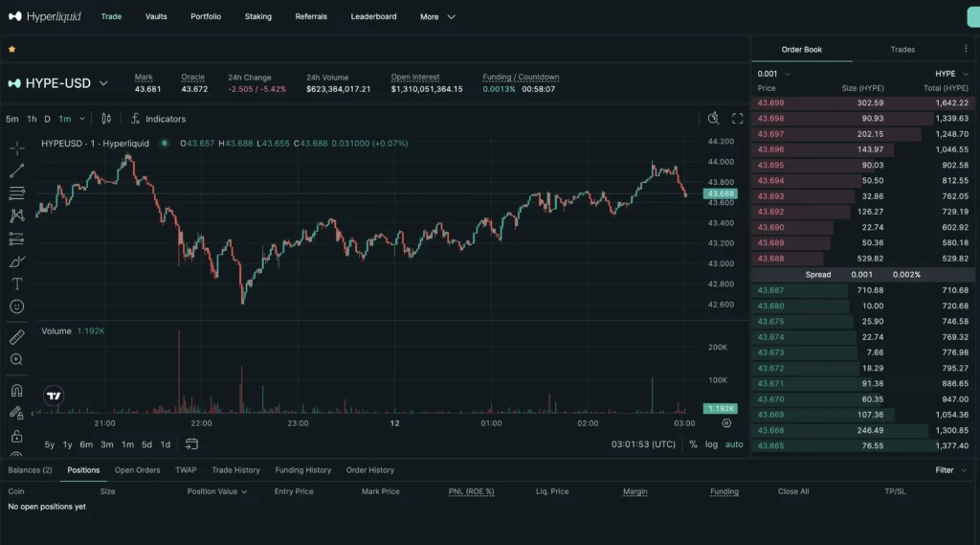
Task: Open chart scale settings gear
Action: [x=726, y=423]
